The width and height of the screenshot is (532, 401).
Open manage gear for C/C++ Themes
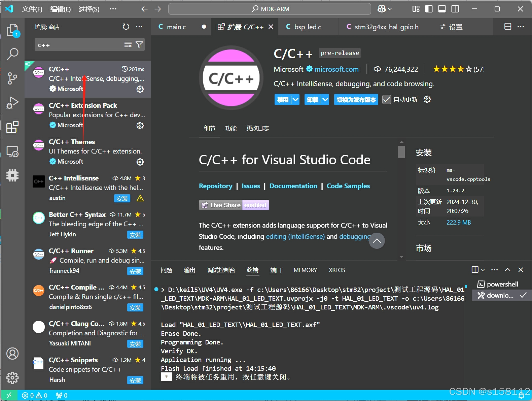pos(140,162)
